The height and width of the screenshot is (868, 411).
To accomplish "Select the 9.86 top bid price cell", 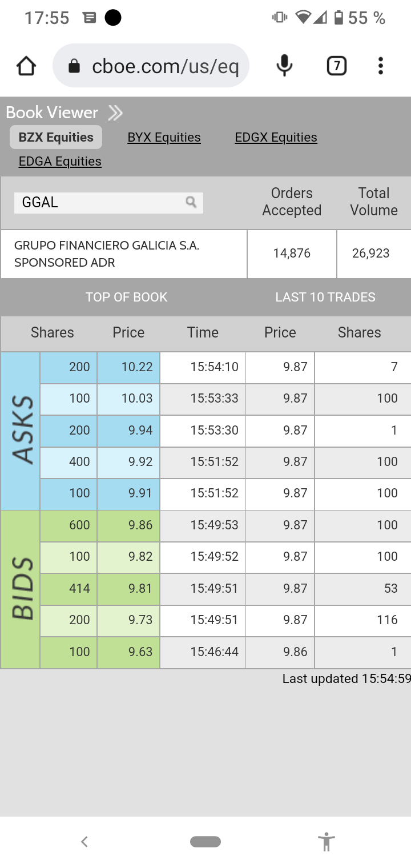I will [x=129, y=525].
